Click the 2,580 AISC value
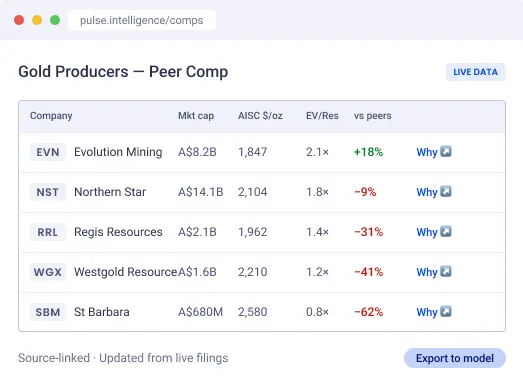The image size is (523, 385). pos(252,312)
